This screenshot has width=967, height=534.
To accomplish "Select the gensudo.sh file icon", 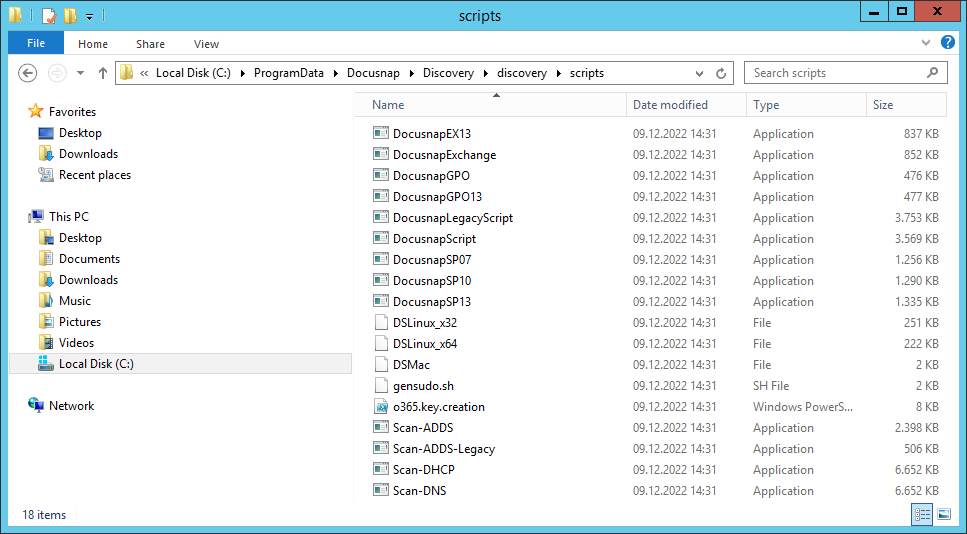I will click(x=381, y=385).
